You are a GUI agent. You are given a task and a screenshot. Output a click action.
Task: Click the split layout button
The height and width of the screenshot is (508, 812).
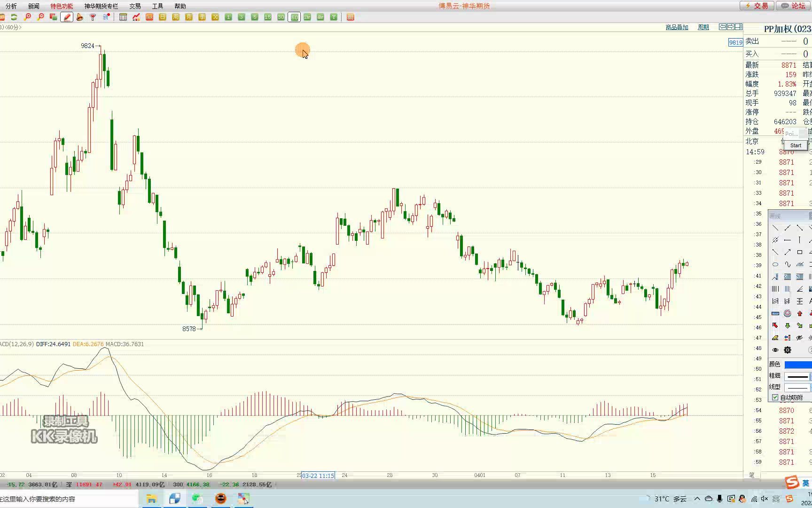pos(738,27)
